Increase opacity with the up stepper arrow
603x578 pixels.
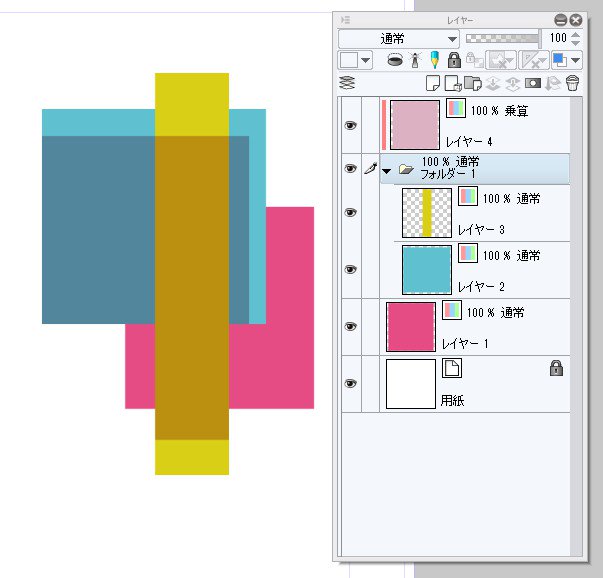coord(575,34)
